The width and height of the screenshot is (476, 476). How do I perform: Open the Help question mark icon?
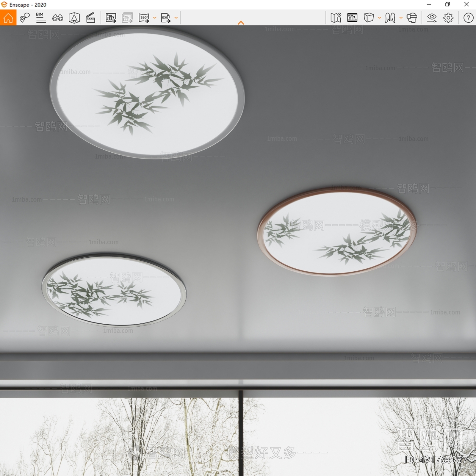468,18
